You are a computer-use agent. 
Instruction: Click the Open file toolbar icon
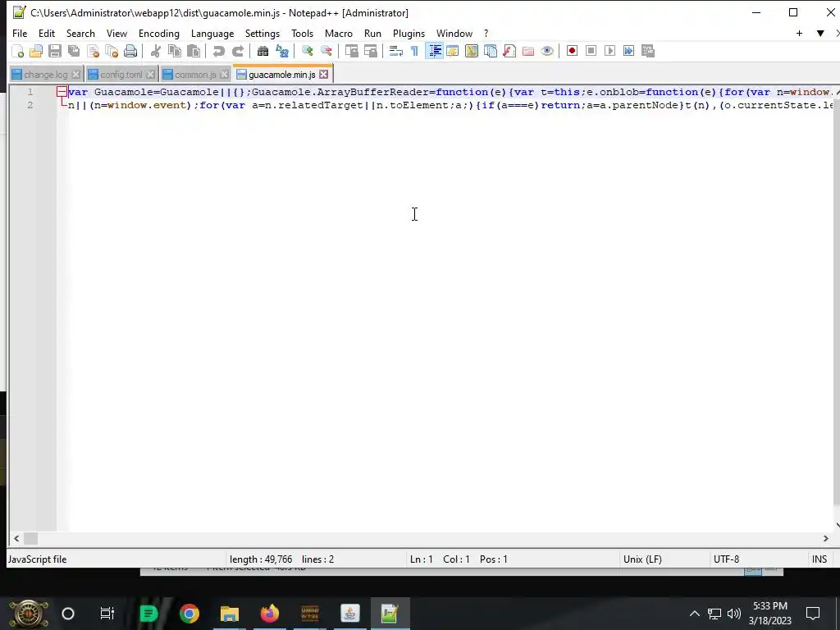[36, 51]
